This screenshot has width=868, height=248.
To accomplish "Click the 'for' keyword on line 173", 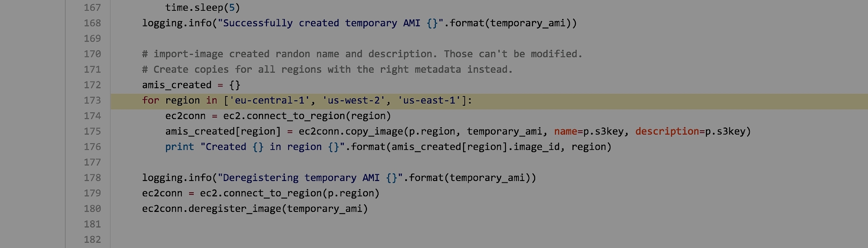I will 150,100.
